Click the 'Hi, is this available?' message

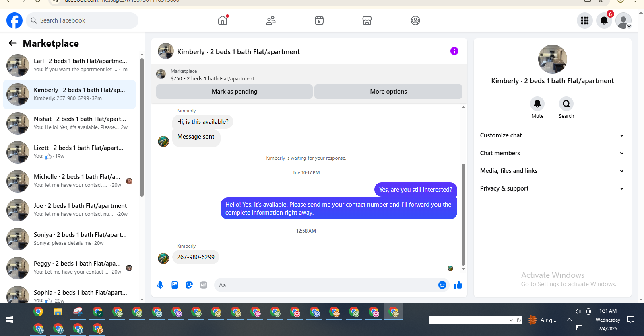tap(203, 122)
